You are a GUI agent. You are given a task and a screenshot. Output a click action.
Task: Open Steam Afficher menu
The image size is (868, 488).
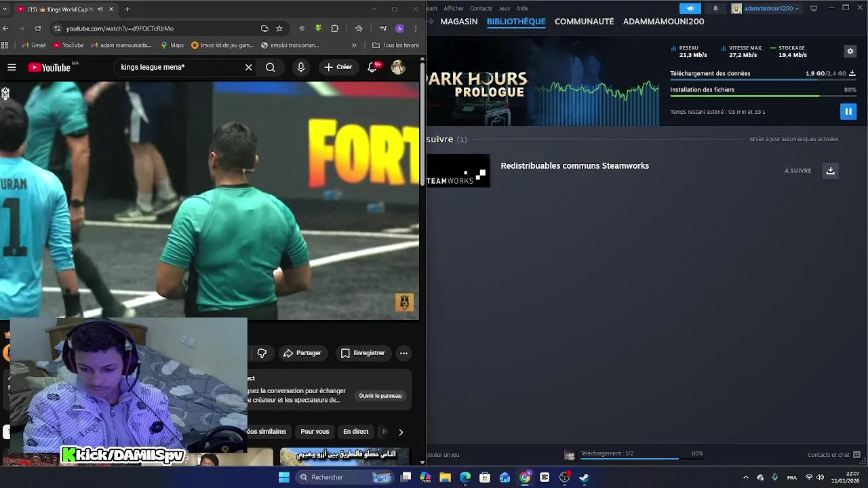[454, 9]
